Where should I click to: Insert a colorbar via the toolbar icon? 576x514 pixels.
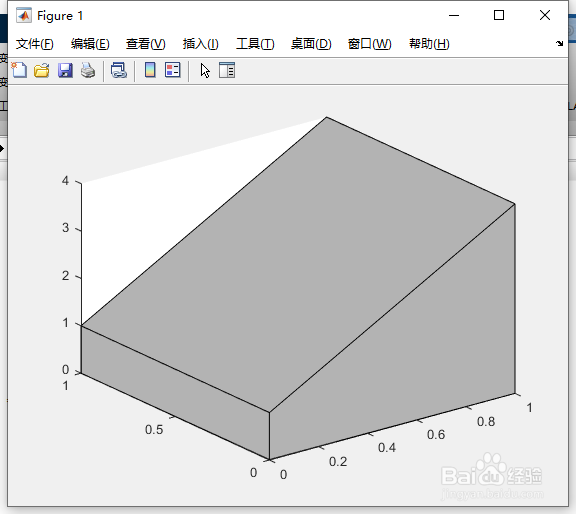[x=150, y=70]
